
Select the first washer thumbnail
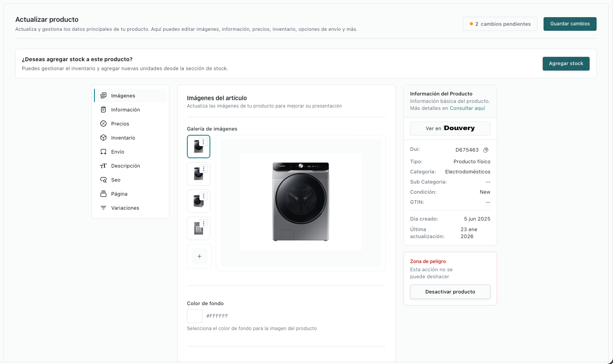(x=199, y=147)
